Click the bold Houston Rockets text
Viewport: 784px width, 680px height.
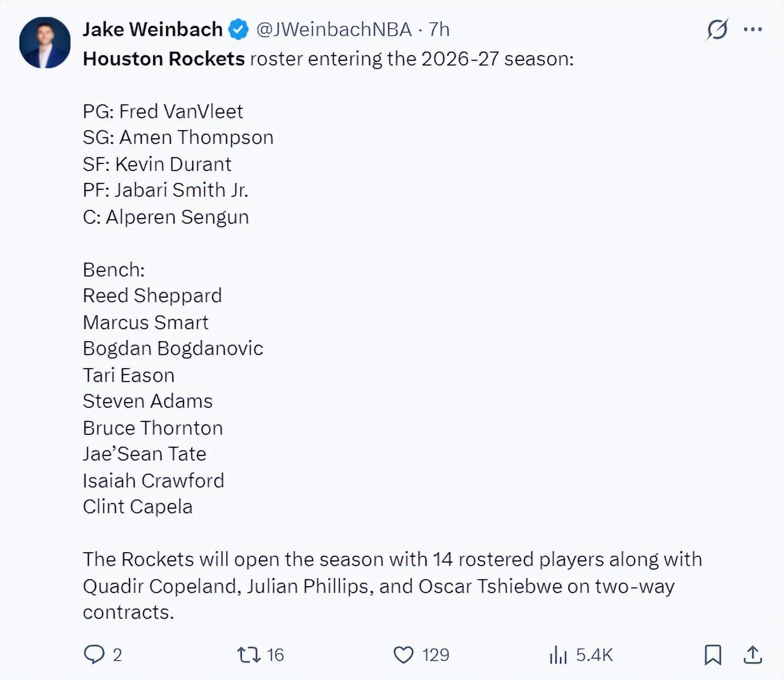(x=163, y=59)
